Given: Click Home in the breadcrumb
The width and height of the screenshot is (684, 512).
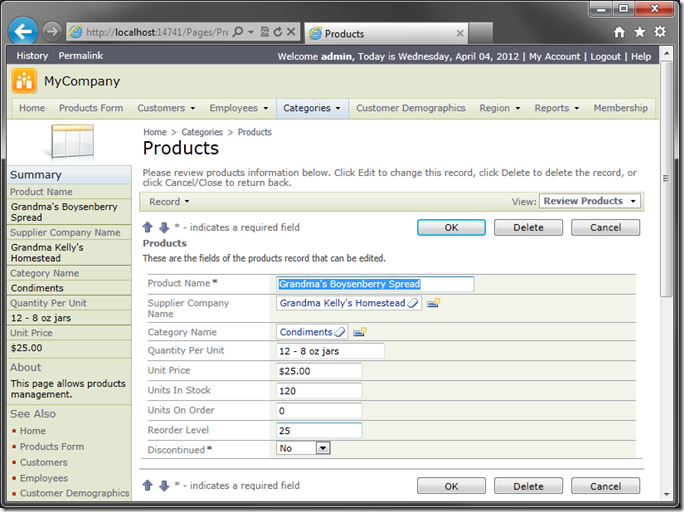Looking at the screenshot, I should 155,132.
